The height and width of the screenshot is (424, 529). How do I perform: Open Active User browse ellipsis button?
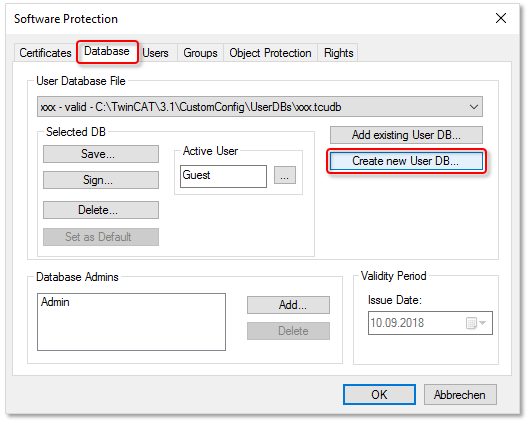pyautogui.click(x=285, y=175)
